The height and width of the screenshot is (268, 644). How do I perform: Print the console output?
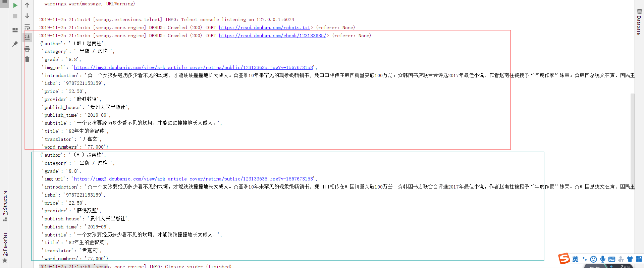coord(27,49)
